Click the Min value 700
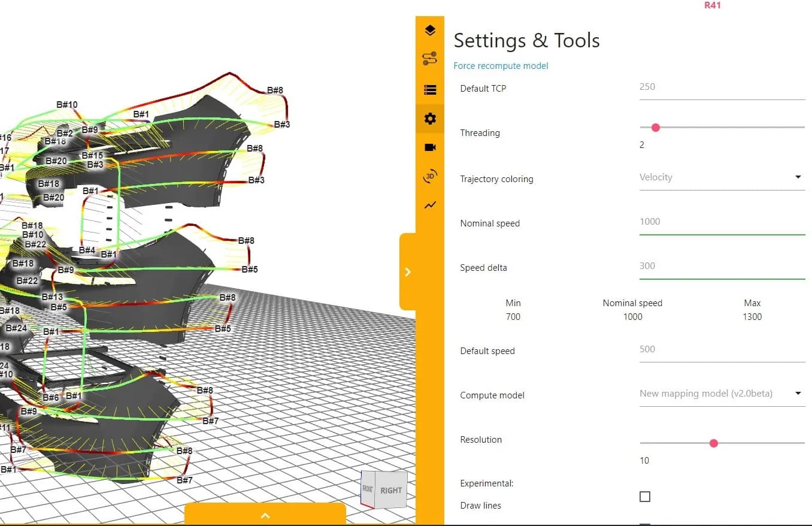The image size is (812, 526). [513, 316]
